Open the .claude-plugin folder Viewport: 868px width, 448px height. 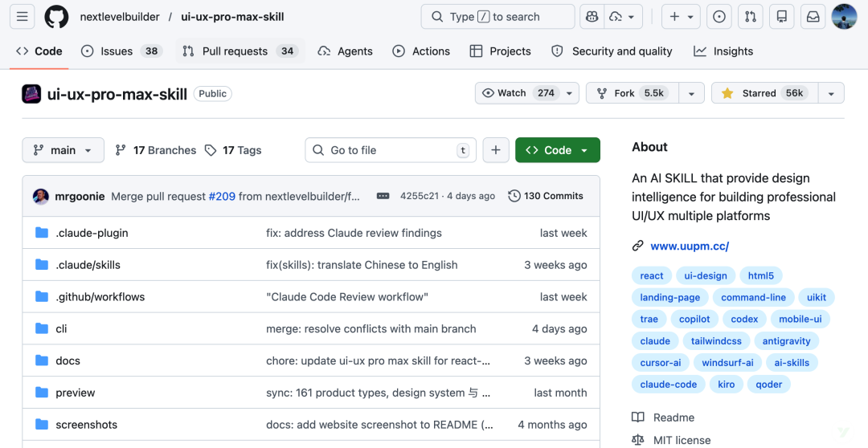pyautogui.click(x=92, y=233)
